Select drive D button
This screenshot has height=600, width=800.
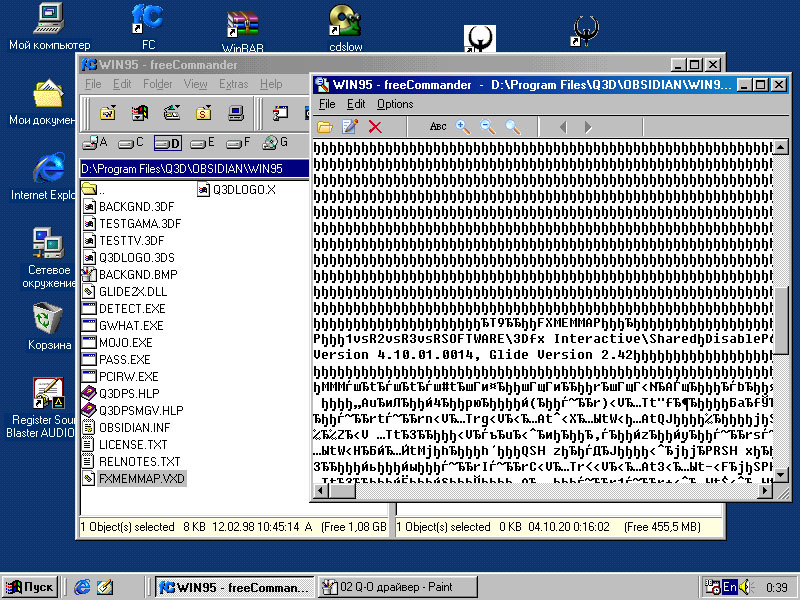(x=167, y=143)
